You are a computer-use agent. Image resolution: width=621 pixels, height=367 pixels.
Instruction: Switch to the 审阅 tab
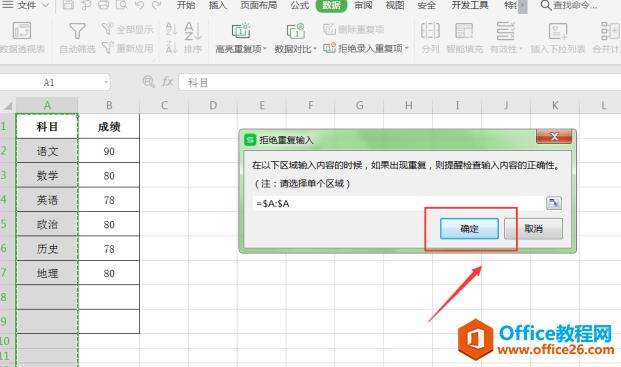click(363, 5)
